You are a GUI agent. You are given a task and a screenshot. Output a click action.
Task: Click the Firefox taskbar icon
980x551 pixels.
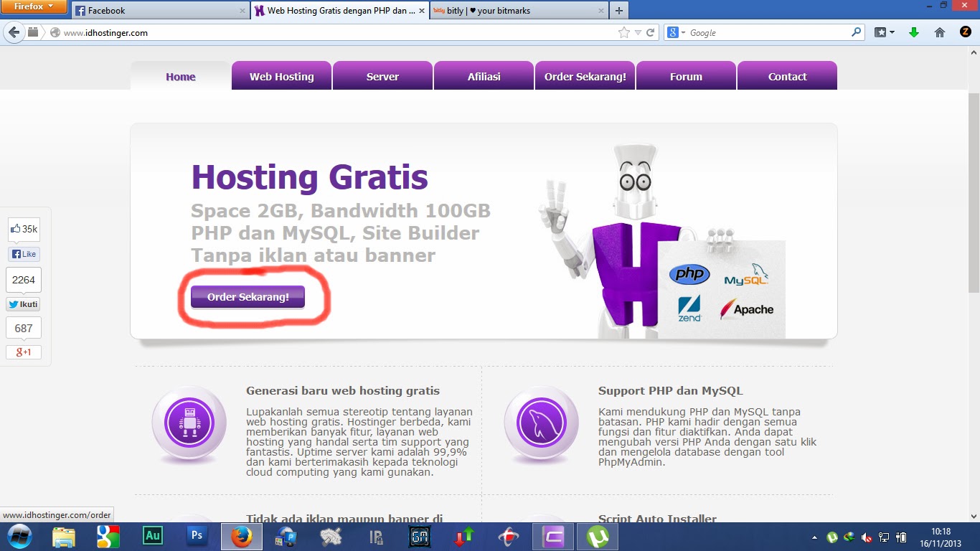[242, 537]
